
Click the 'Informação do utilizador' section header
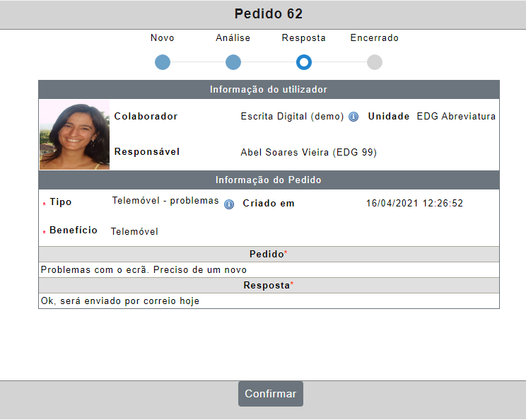[269, 90]
